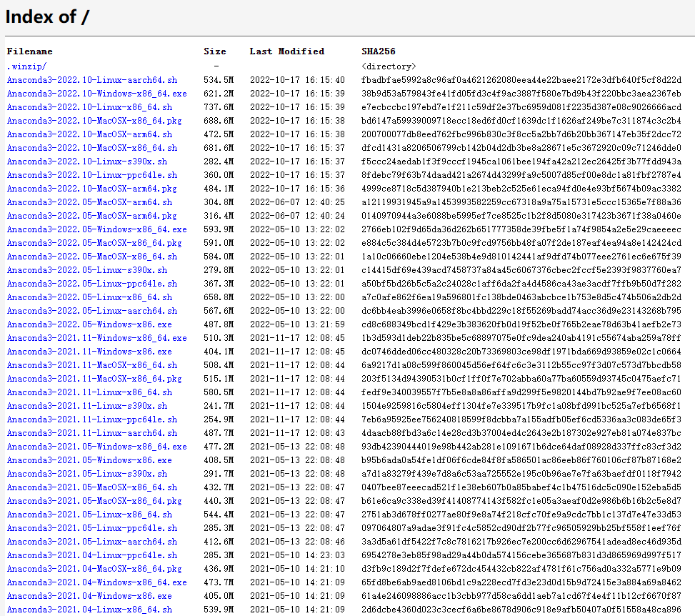Open Anaconda3-2022.10-MacOSX-x86_64.sh link
The image size is (695, 616).
pyautogui.click(x=91, y=148)
